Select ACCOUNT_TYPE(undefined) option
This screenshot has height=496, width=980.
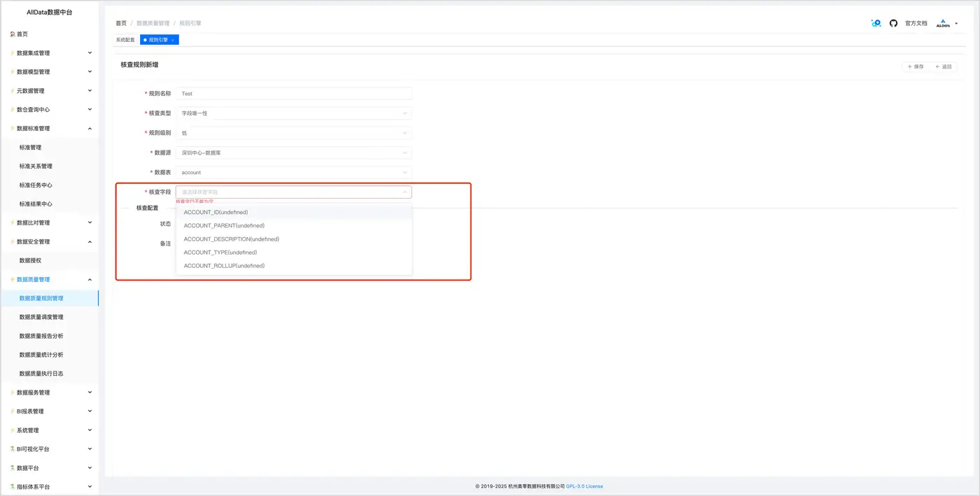pyautogui.click(x=294, y=252)
